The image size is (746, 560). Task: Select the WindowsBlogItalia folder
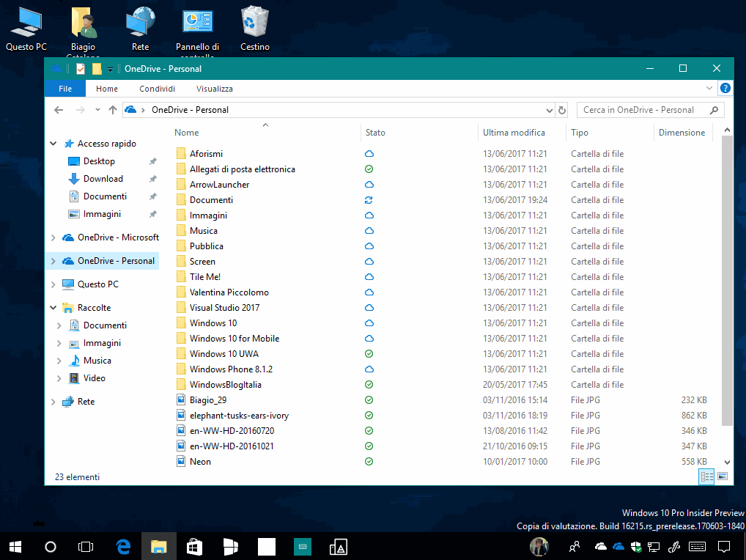pos(226,384)
